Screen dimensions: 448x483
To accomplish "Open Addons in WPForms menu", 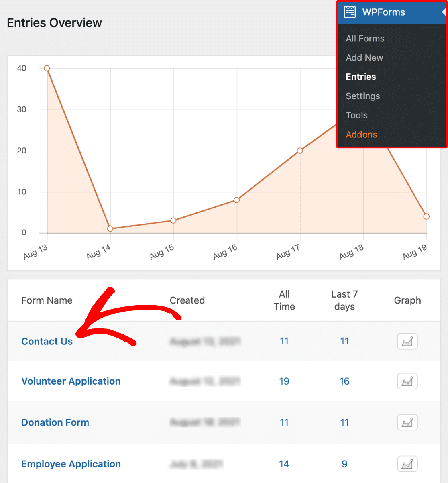I will coord(362,135).
